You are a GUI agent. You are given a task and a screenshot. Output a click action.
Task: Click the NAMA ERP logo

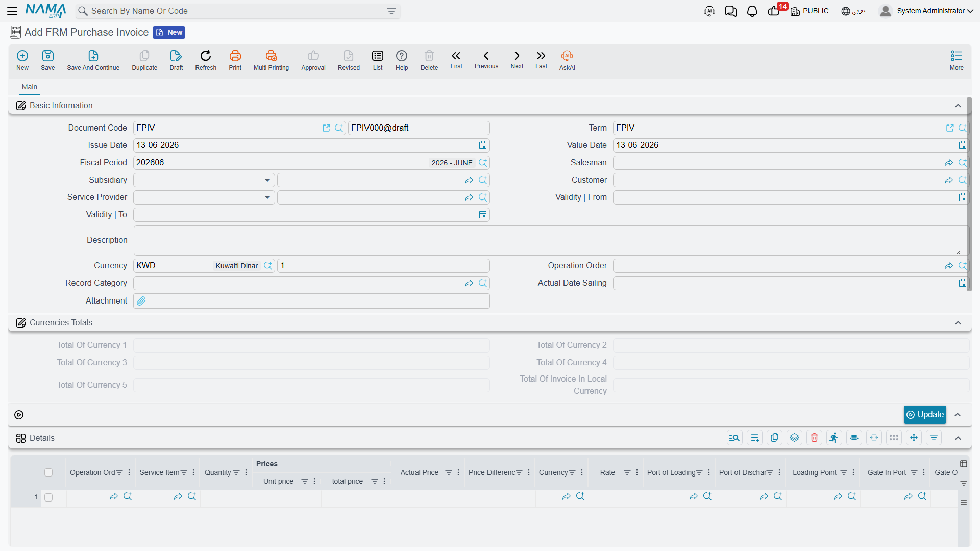[45, 11]
